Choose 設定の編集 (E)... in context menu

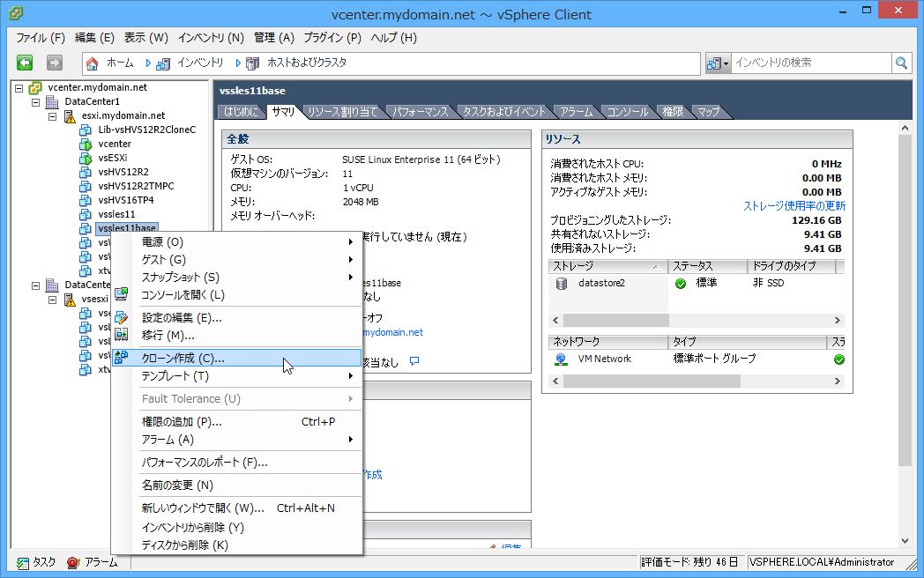coord(237,318)
